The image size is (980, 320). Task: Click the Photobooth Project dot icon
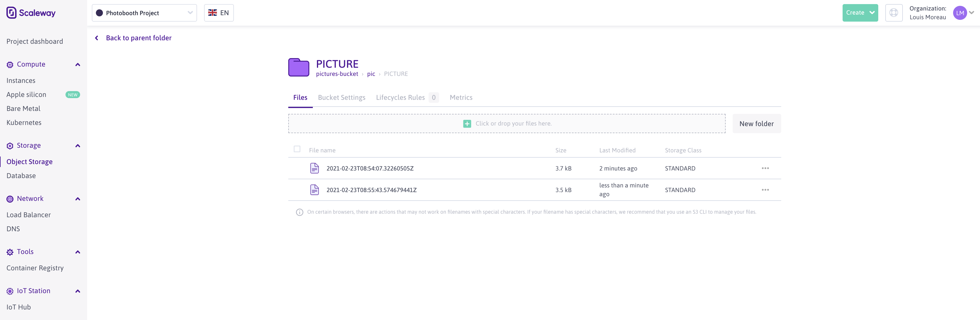pos(99,13)
